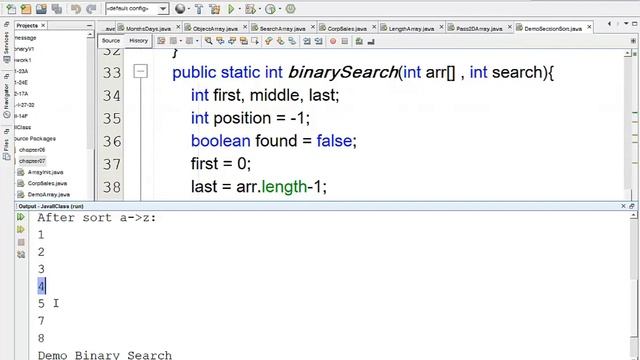Viewport: 640px width, 360px height.
Task: Open the editor documents list dropdown
Action: coord(626,24)
